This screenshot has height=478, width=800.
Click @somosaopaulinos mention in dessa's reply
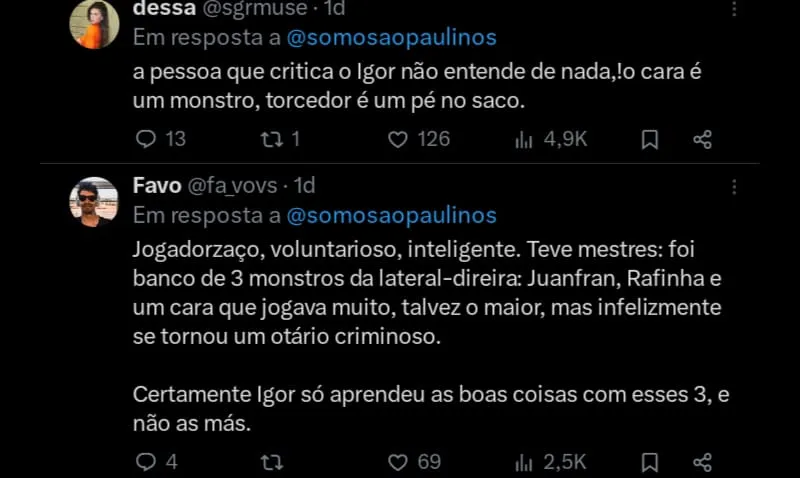point(391,38)
